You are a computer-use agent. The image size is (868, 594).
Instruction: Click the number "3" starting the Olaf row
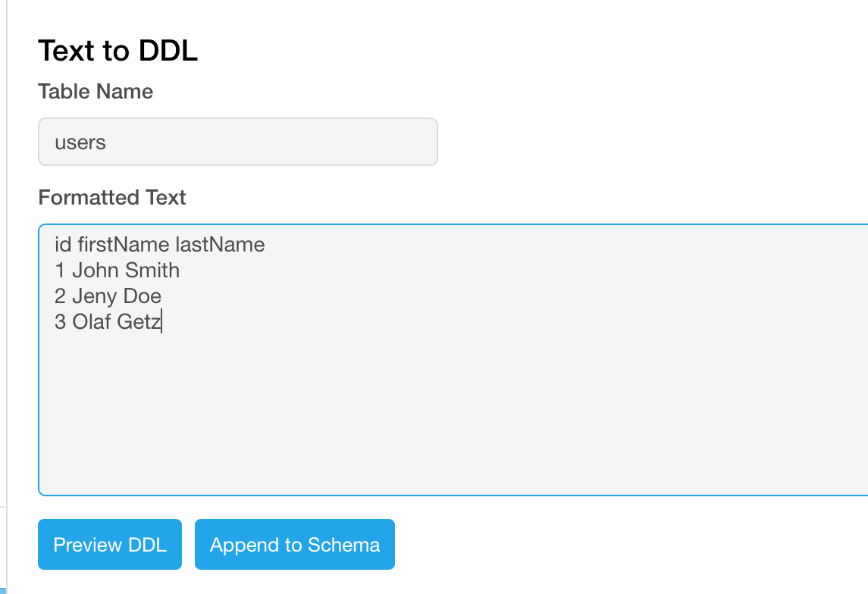[60, 322]
